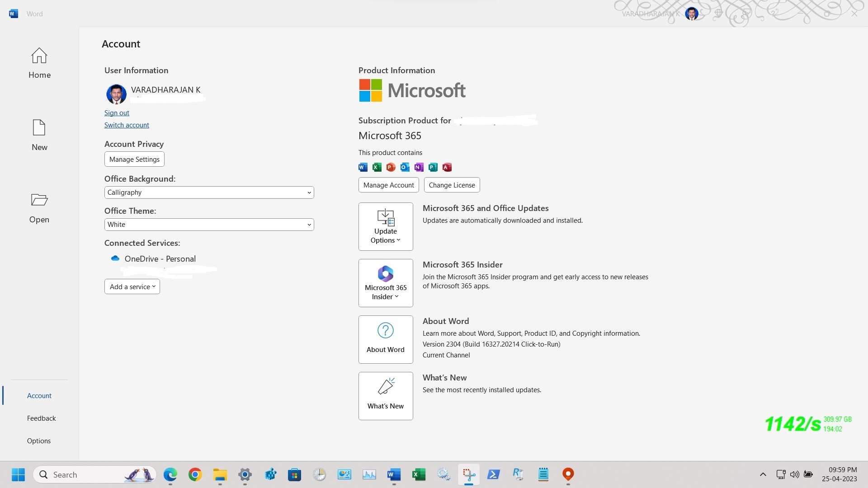Click the Change License button

click(452, 185)
